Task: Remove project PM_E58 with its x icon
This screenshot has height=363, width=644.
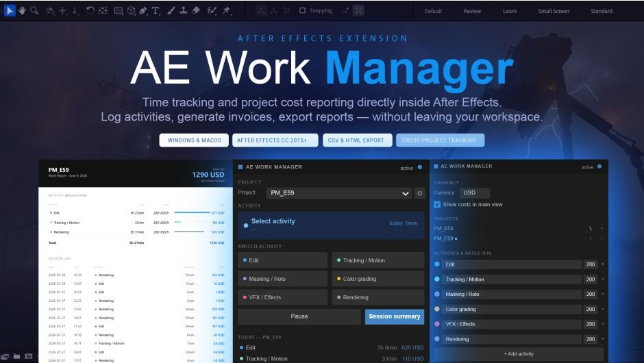Action: tap(602, 228)
